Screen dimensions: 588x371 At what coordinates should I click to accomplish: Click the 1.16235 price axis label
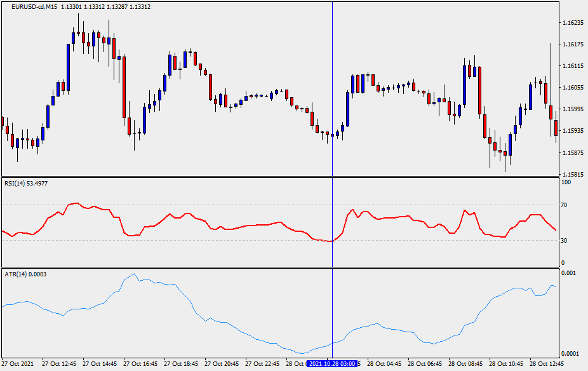tap(573, 23)
